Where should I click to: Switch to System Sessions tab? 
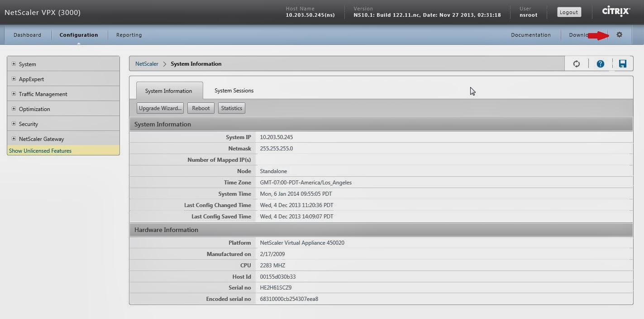[x=234, y=91]
